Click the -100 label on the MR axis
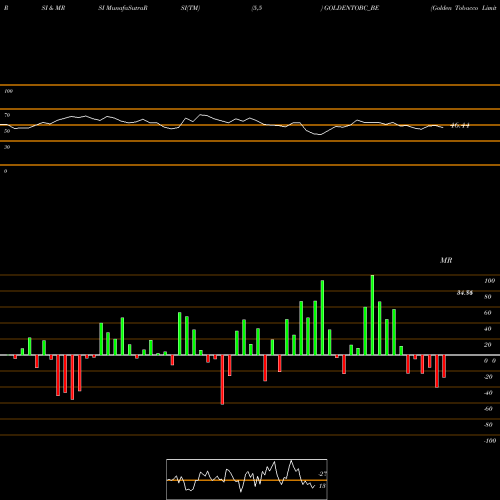Screen dimensions: 500x500 (x=490, y=441)
